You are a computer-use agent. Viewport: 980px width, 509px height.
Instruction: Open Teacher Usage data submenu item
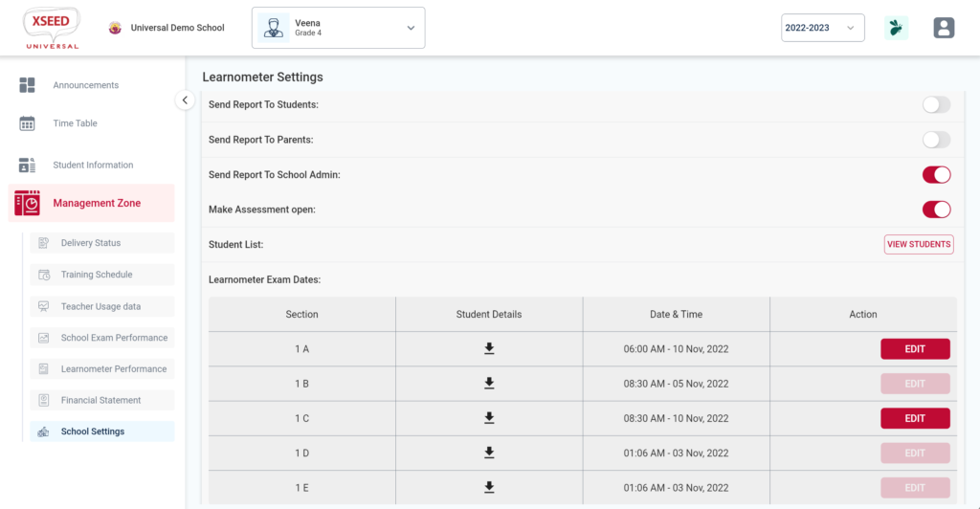(x=101, y=306)
